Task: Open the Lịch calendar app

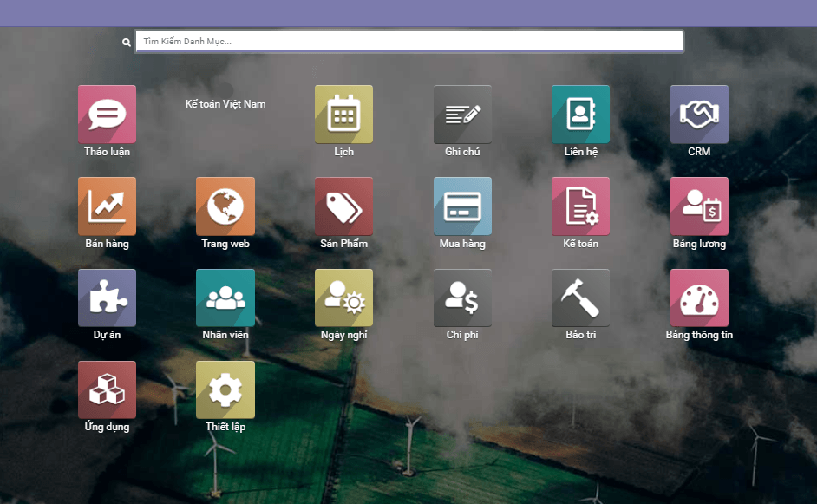Action: tap(344, 115)
